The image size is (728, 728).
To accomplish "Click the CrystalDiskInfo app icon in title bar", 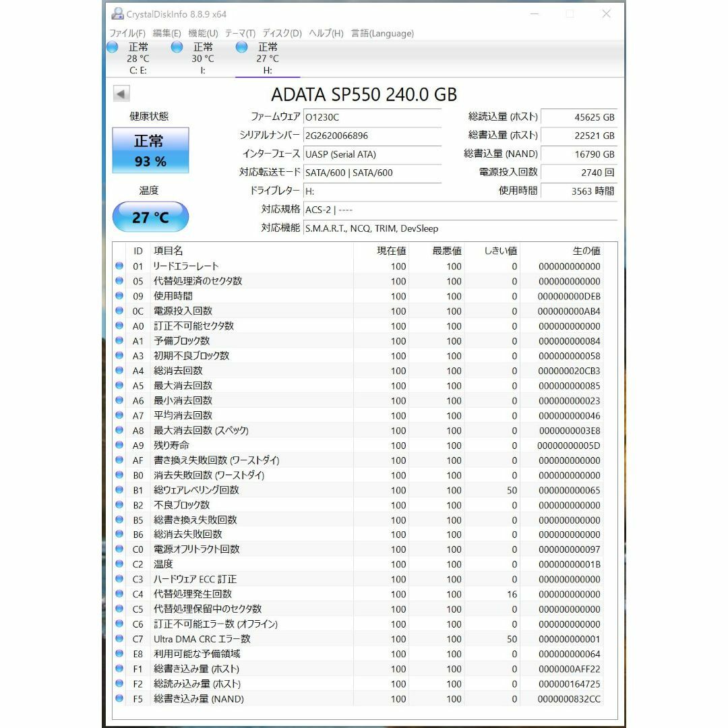I will [x=117, y=14].
